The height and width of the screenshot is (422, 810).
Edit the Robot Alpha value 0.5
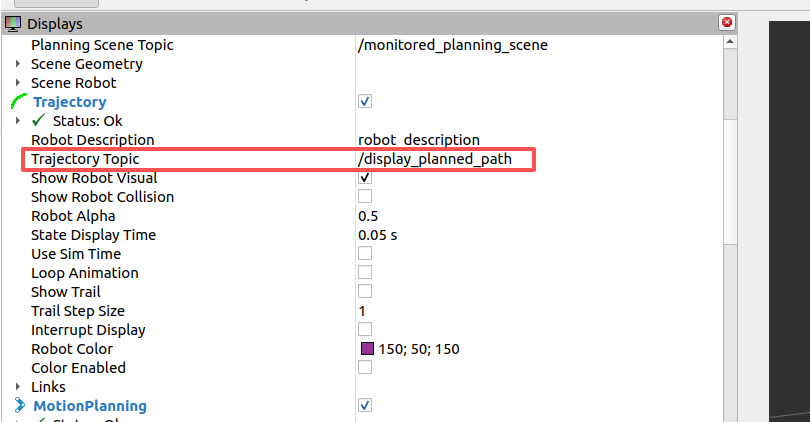point(368,216)
